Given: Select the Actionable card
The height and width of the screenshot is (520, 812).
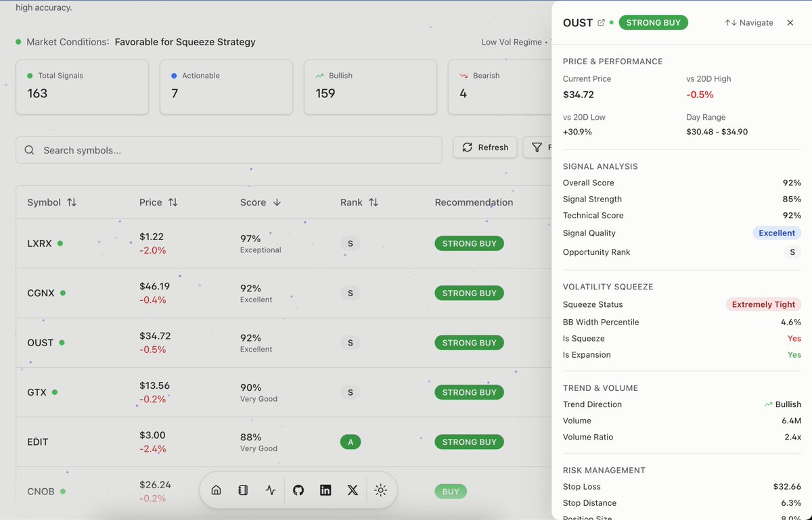Looking at the screenshot, I should 226,87.
